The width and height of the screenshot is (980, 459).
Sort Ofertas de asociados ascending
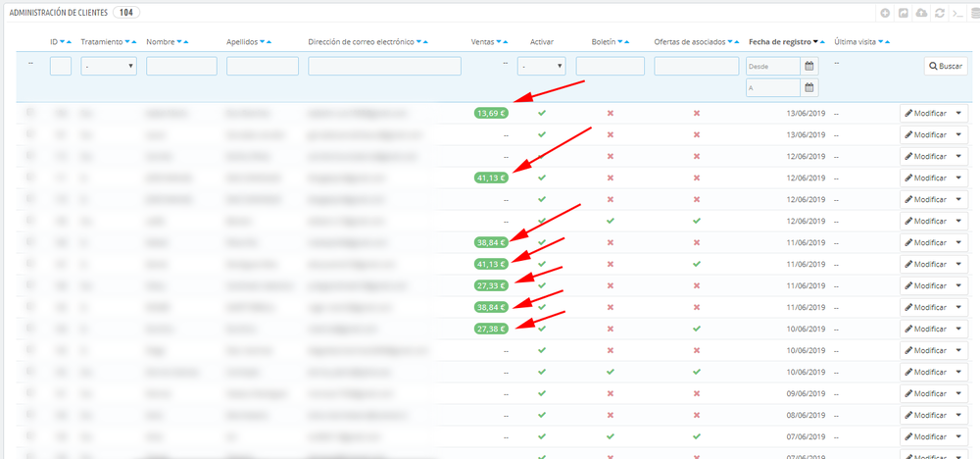(738, 42)
